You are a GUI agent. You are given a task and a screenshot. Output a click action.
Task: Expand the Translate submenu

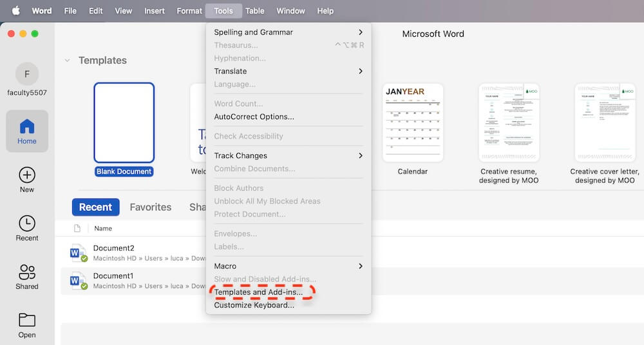[289, 71]
